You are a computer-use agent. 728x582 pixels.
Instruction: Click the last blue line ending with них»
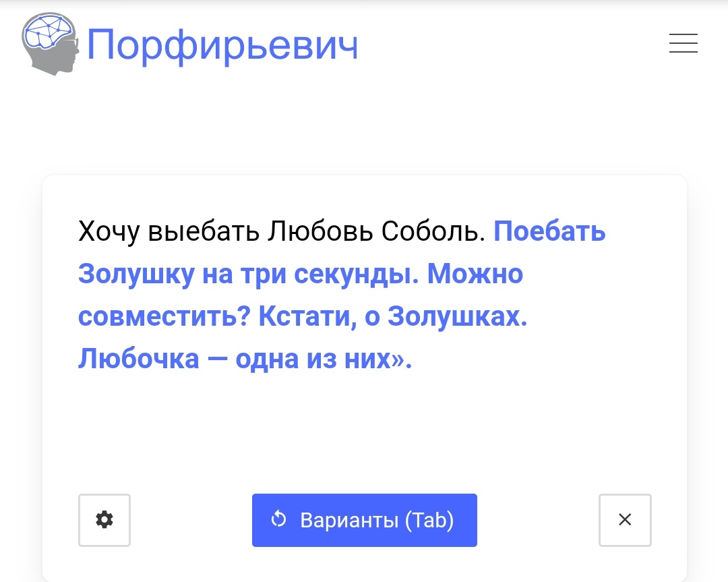245,359
